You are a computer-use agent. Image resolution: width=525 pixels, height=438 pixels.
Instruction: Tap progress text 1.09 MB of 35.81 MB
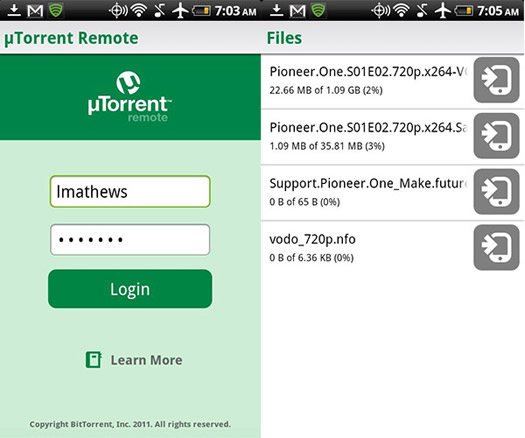pyautogui.click(x=327, y=146)
